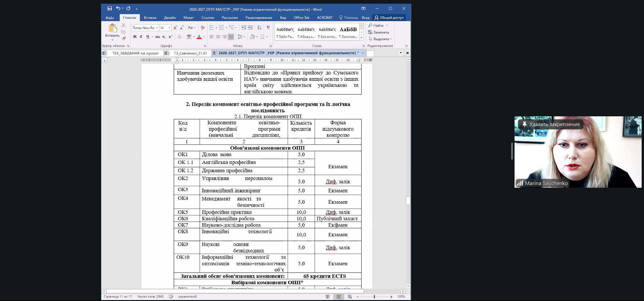Click the Format Painter brush icon

pyautogui.click(x=123, y=39)
